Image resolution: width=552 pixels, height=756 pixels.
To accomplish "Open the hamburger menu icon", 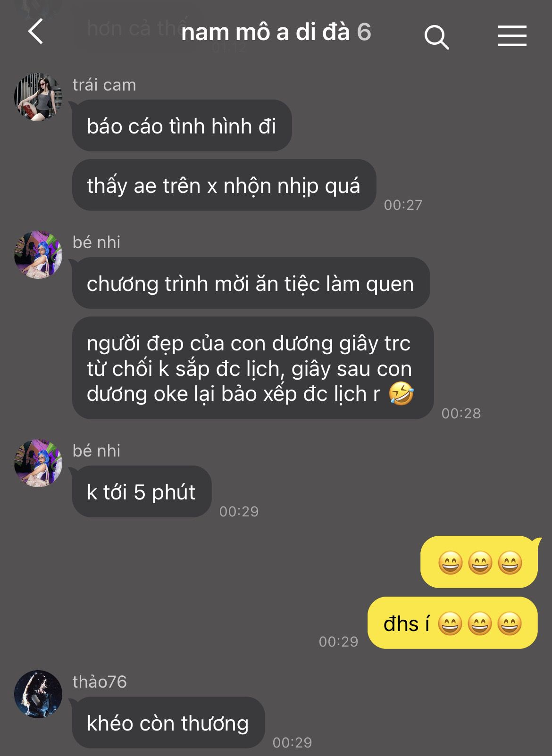I will pyautogui.click(x=512, y=36).
